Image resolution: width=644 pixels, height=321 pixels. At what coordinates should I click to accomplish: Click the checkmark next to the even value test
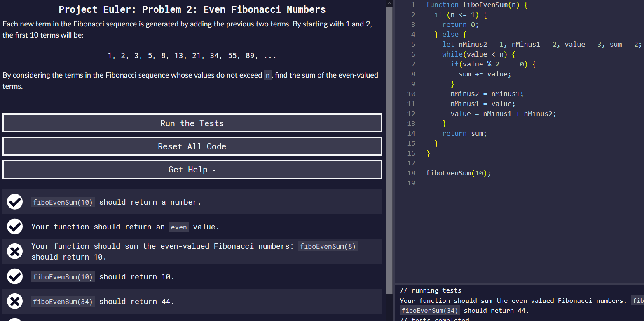coord(15,227)
